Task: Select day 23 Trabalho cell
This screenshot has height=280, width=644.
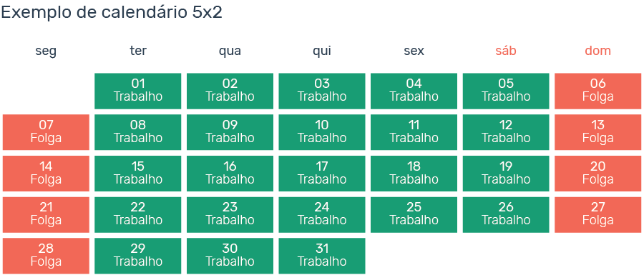Action: coord(230,214)
